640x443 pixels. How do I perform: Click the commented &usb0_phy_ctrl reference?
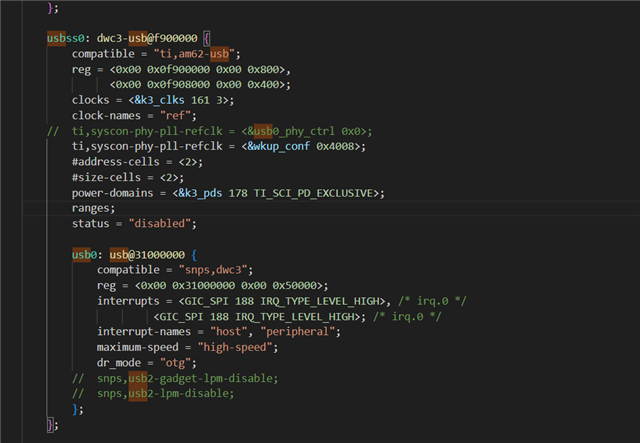[x=291, y=131]
